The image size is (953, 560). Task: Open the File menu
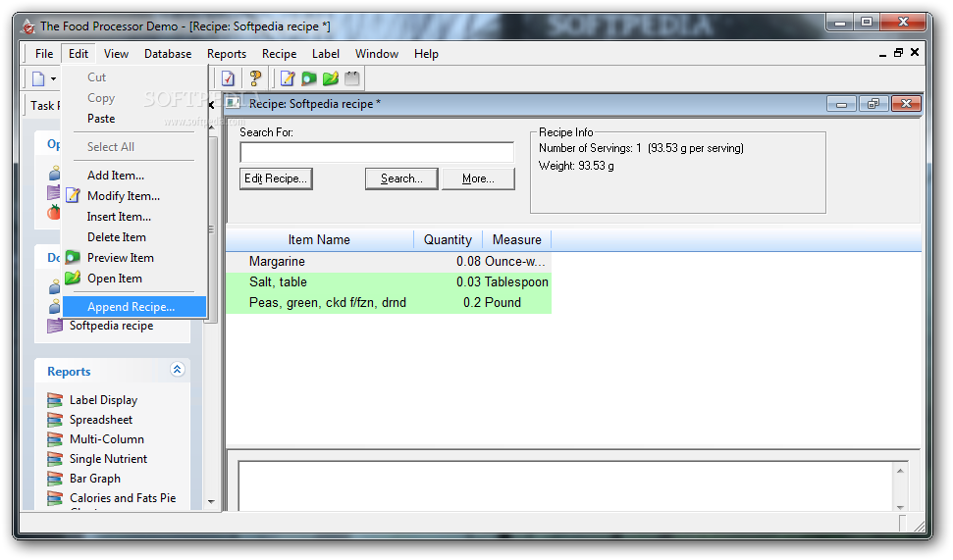pos(44,53)
